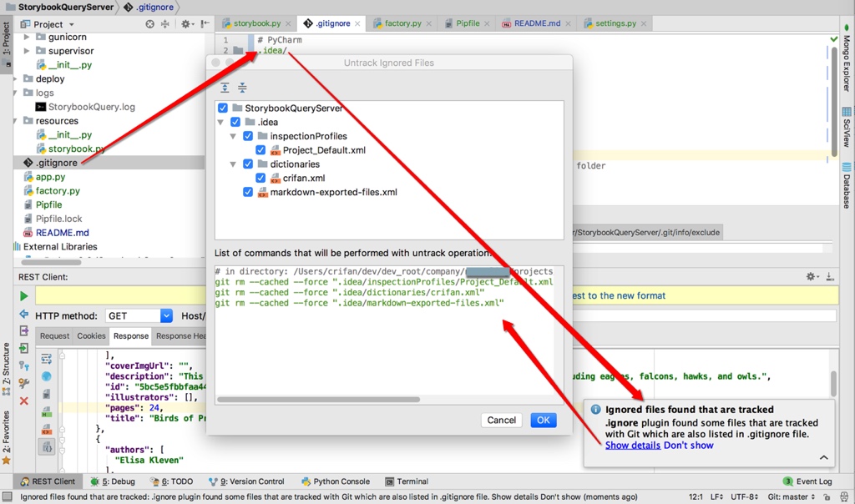This screenshot has width=855, height=504.
Task: Open the Python Console tool window
Action: 336,481
